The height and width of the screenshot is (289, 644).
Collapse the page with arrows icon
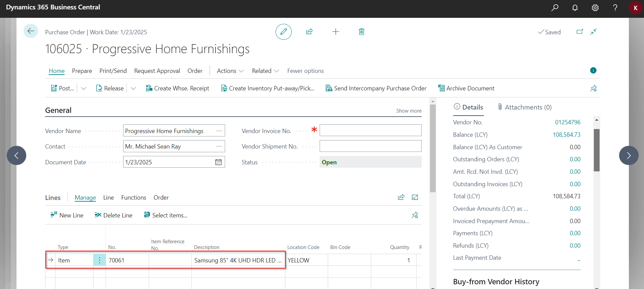594,32
